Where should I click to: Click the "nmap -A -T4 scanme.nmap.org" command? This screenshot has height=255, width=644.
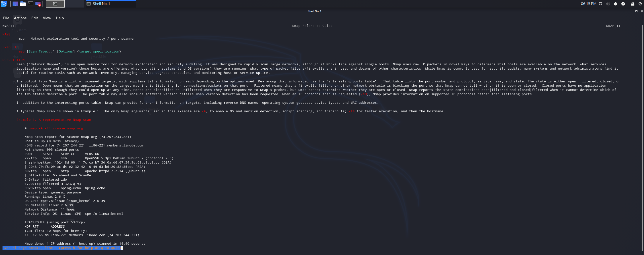(56, 128)
